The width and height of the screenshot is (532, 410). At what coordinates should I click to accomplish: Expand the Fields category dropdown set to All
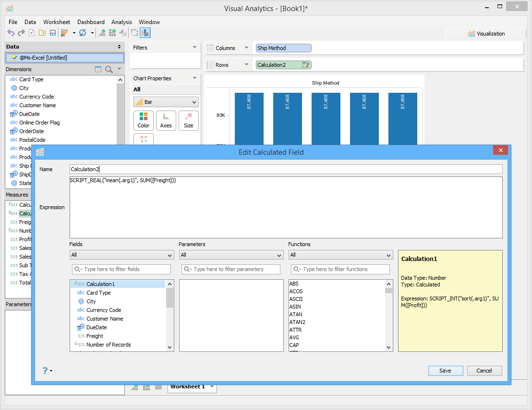121,255
